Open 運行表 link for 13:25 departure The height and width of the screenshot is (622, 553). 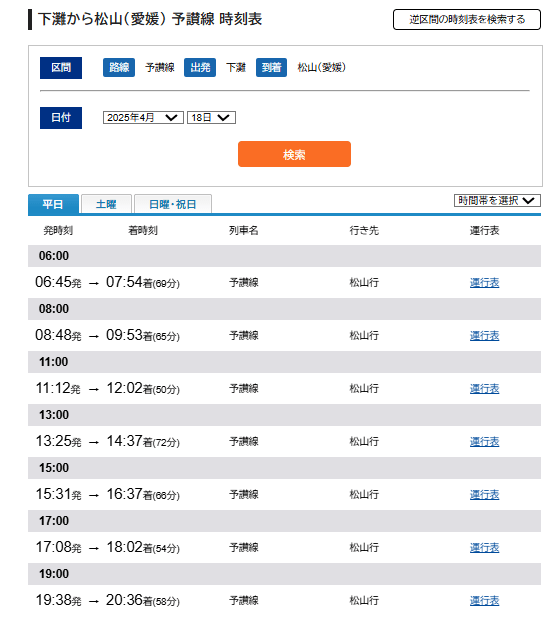point(484,442)
